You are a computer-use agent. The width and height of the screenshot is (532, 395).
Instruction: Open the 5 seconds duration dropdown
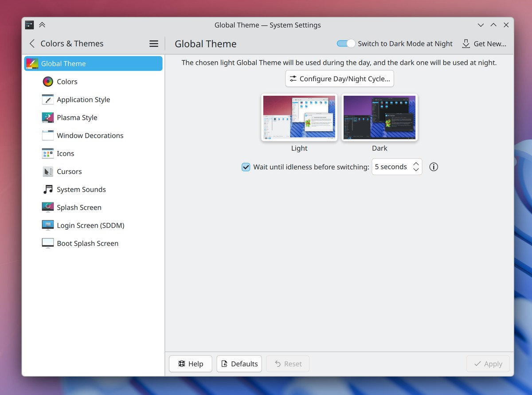(415, 167)
